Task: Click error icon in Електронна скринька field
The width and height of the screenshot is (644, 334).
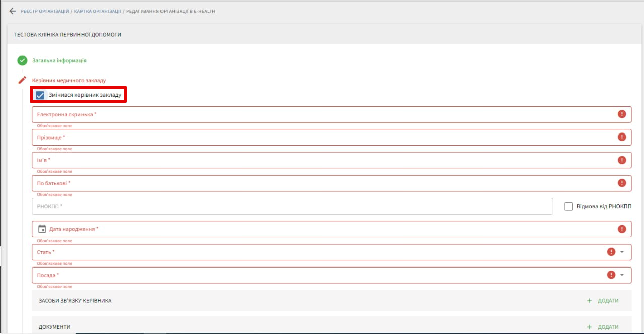Action: [622, 114]
